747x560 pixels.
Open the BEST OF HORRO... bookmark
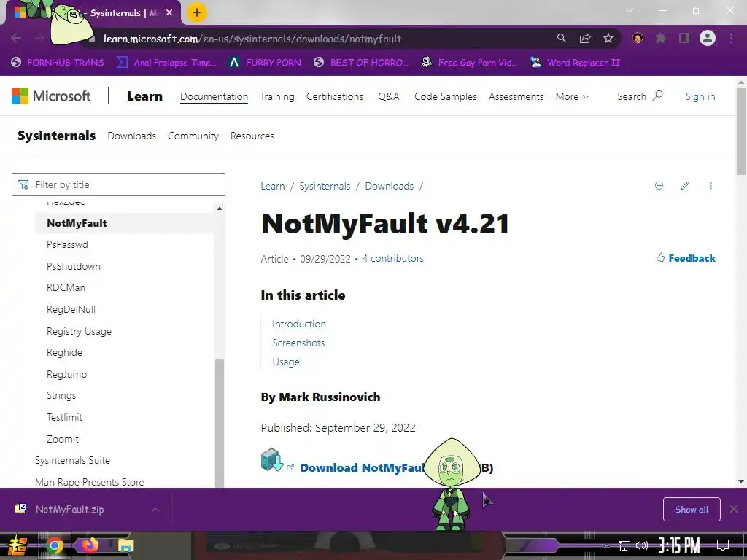click(361, 63)
